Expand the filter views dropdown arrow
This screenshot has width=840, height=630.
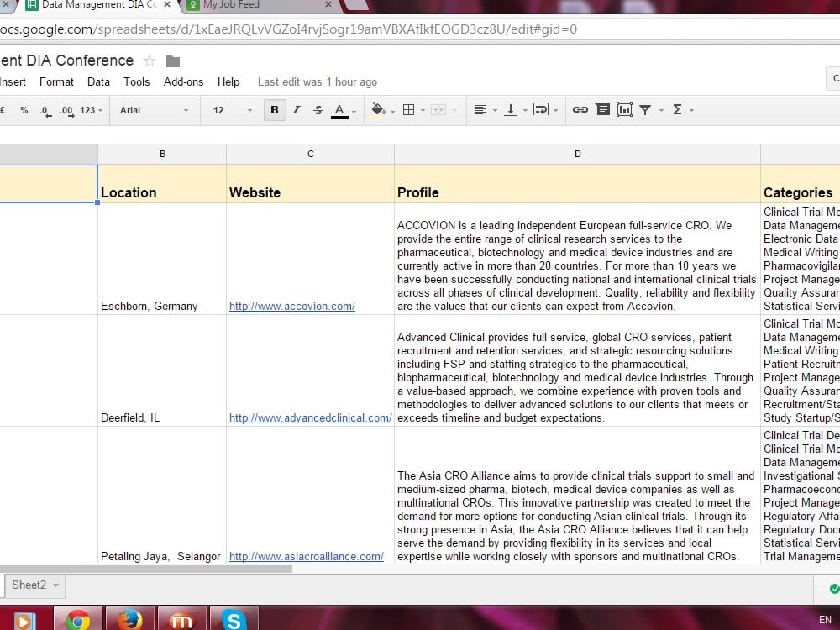click(661, 110)
